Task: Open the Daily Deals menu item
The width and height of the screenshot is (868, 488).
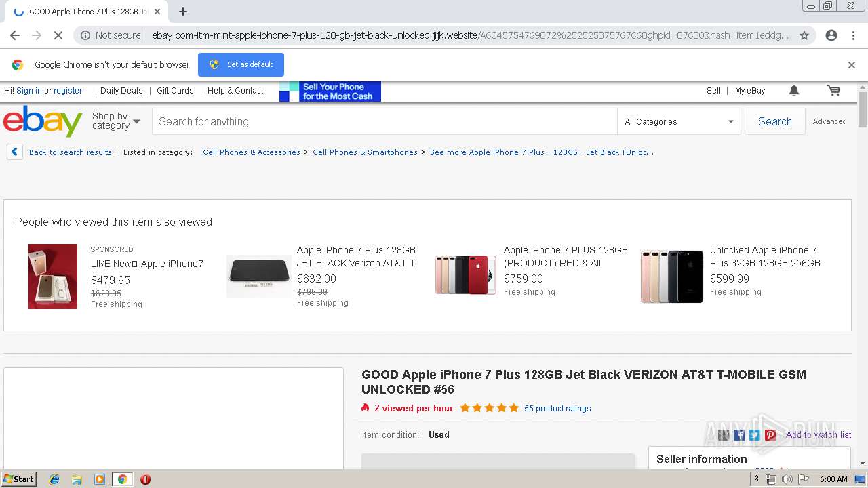Action: point(121,91)
